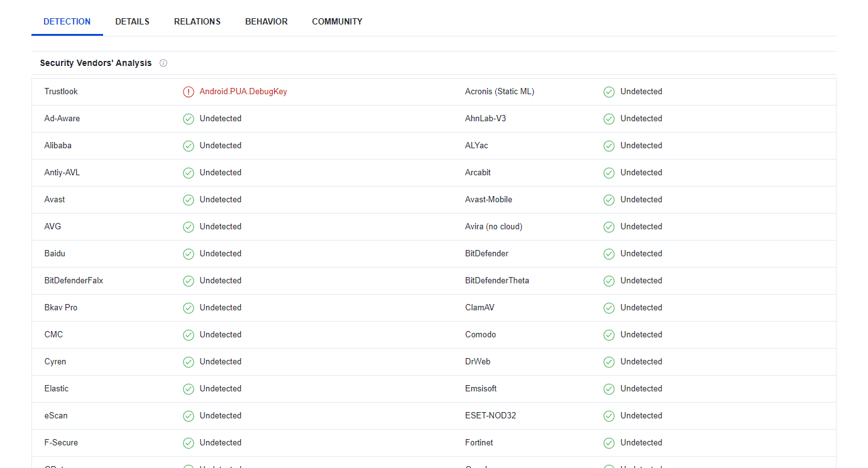
Task: Click the green check icon for ESET-NOD32
Action: 609,416
